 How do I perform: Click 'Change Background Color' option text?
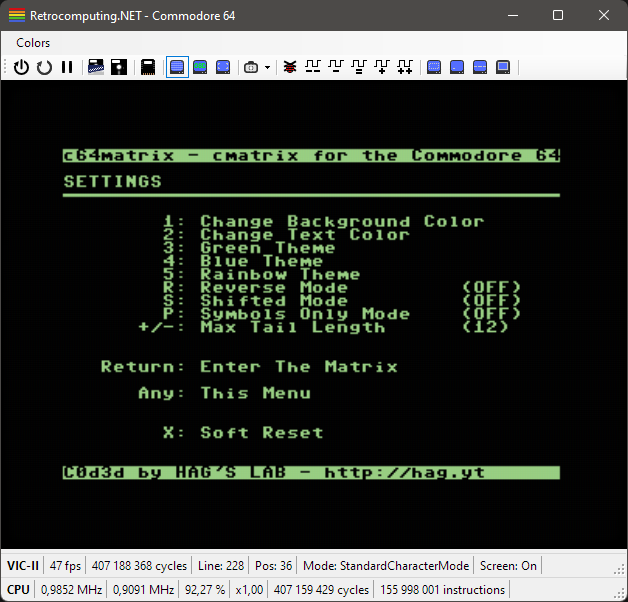[342, 221]
